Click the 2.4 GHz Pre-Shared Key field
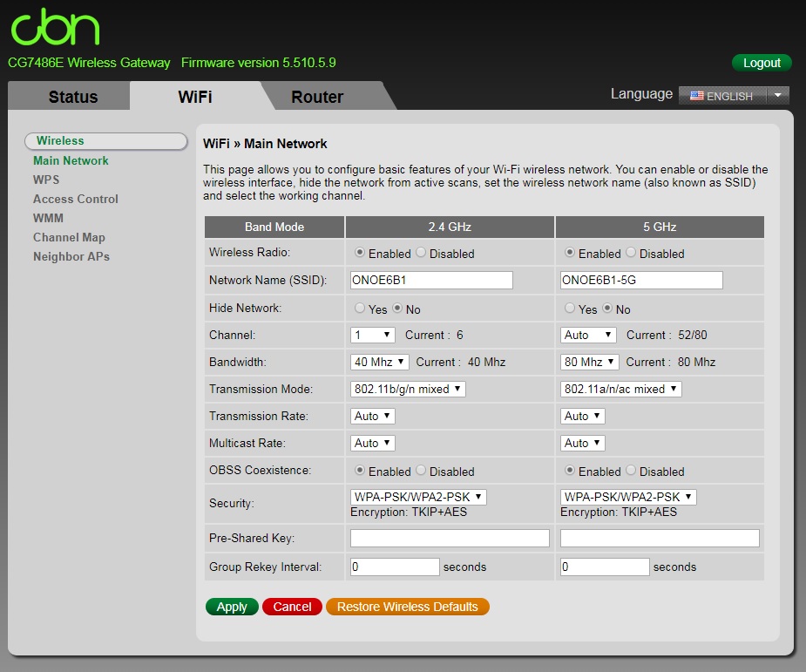Viewport: 806px width, 672px height. point(450,538)
